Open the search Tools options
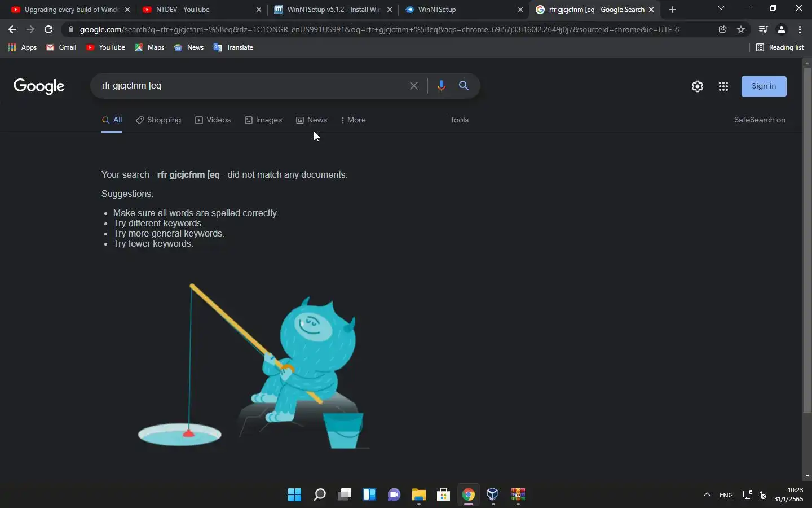The width and height of the screenshot is (812, 508). click(x=459, y=120)
